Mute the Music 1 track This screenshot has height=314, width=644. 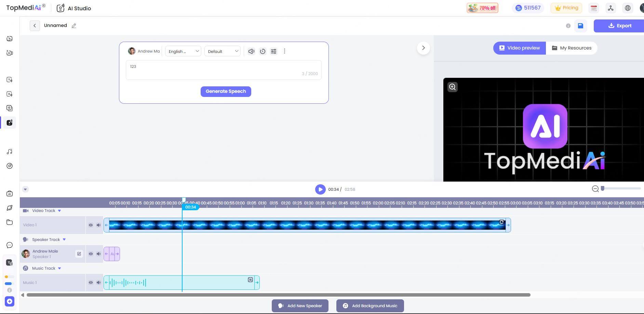(98, 283)
